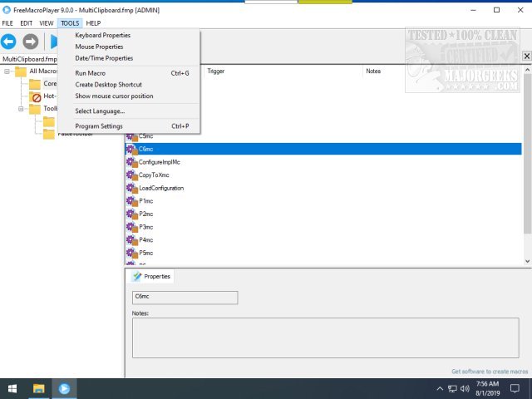Image resolution: width=532 pixels, height=399 pixels.
Task: Open Program Settings menu entry
Action: [129, 126]
